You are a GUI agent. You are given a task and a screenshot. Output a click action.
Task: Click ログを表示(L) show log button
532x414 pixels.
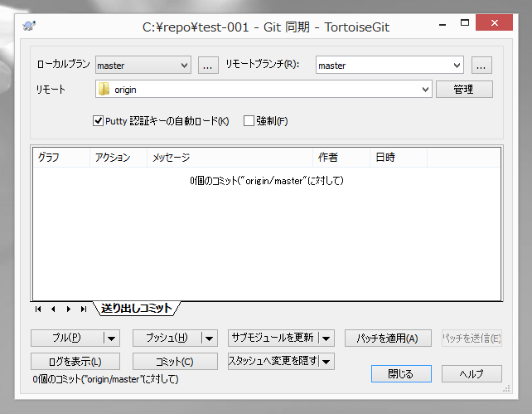pyautogui.click(x=75, y=362)
